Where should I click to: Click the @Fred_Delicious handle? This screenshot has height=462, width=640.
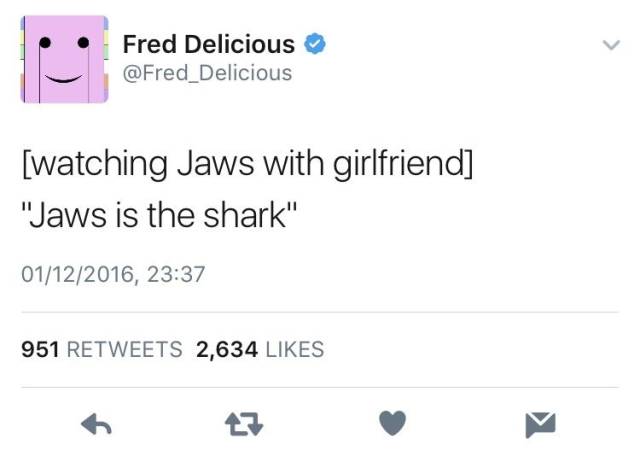click(207, 73)
